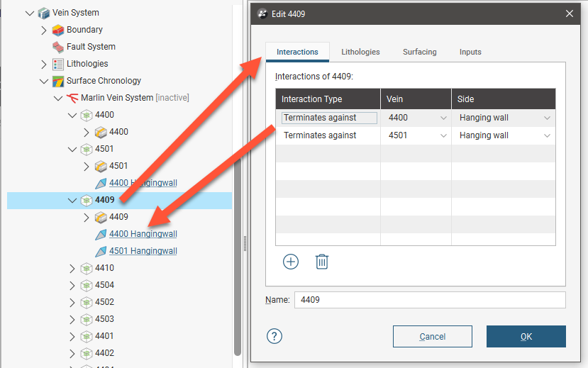Open the Inputs tab

point(470,52)
